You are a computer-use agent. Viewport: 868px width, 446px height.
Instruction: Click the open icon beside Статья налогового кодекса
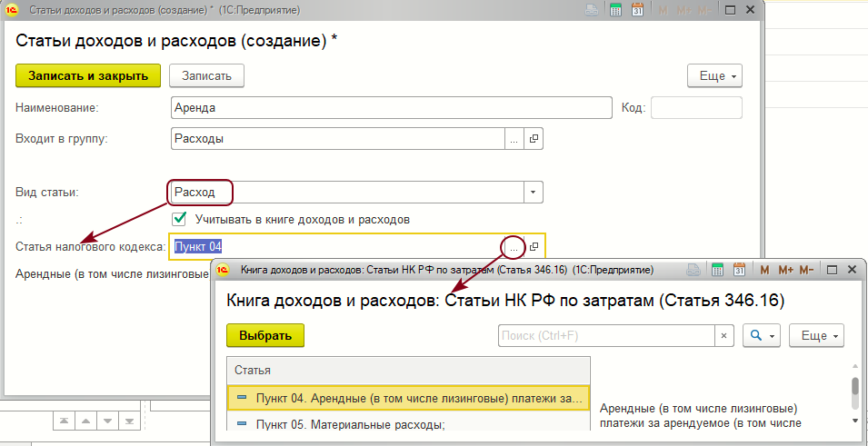coord(534,246)
